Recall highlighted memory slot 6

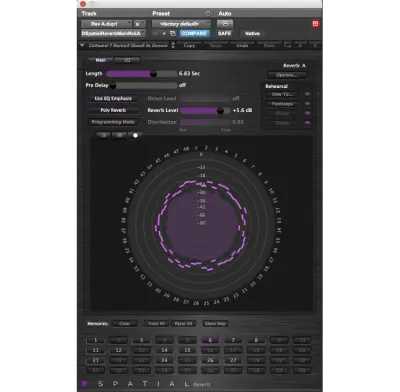[210, 340]
